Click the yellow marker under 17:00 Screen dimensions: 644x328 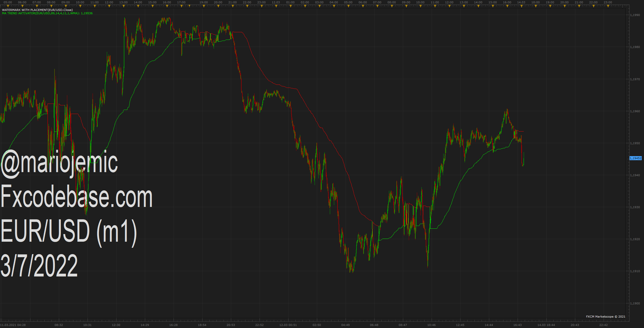(181, 6)
